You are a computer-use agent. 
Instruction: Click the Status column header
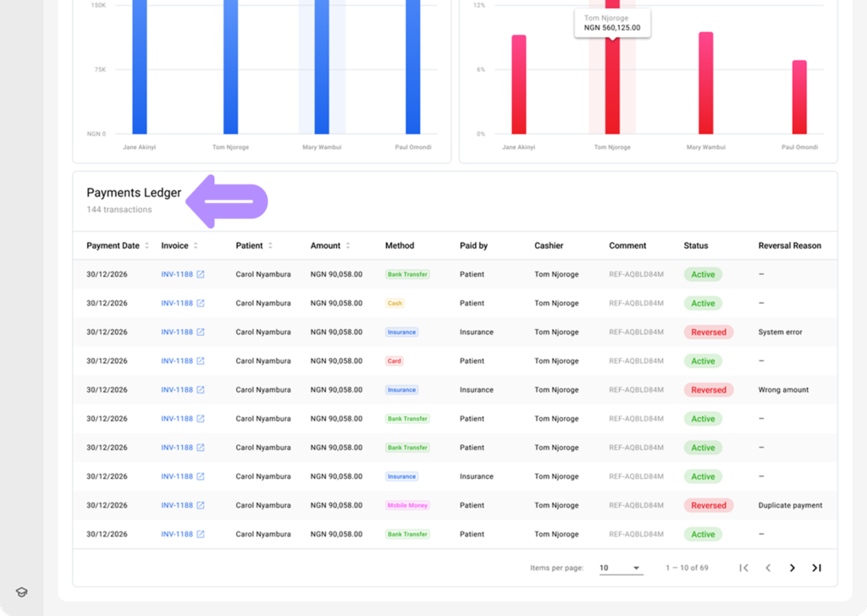coord(696,246)
